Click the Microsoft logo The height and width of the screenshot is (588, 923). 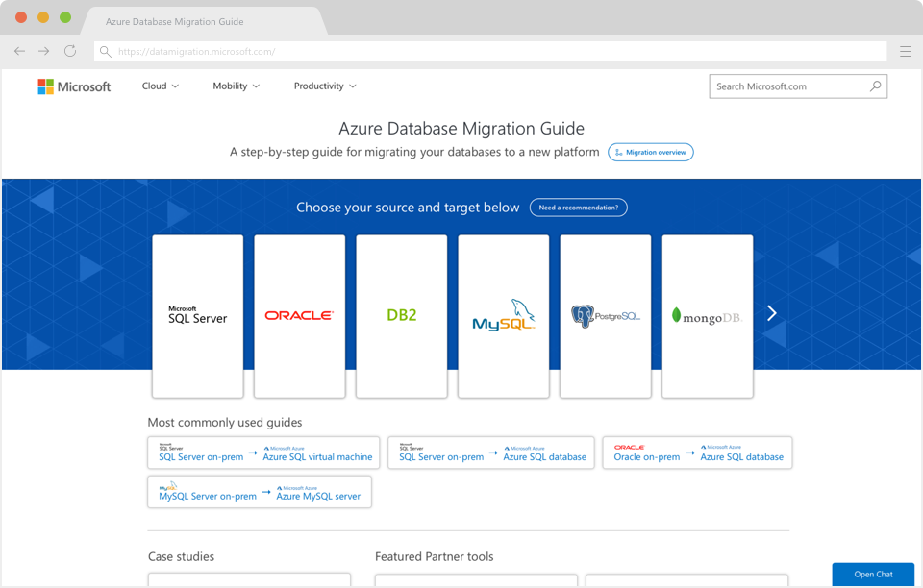point(74,86)
